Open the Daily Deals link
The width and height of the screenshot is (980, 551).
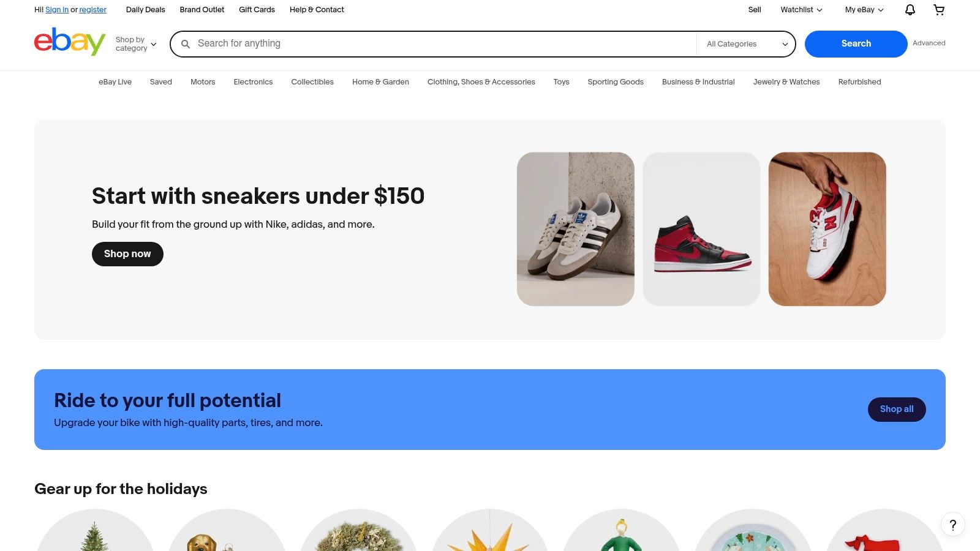tap(145, 10)
